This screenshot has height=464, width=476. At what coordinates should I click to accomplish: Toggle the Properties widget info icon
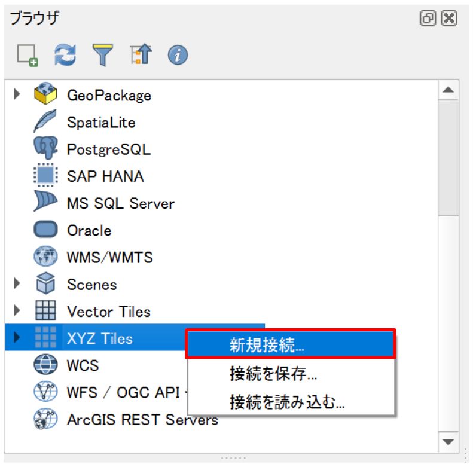pyautogui.click(x=178, y=55)
